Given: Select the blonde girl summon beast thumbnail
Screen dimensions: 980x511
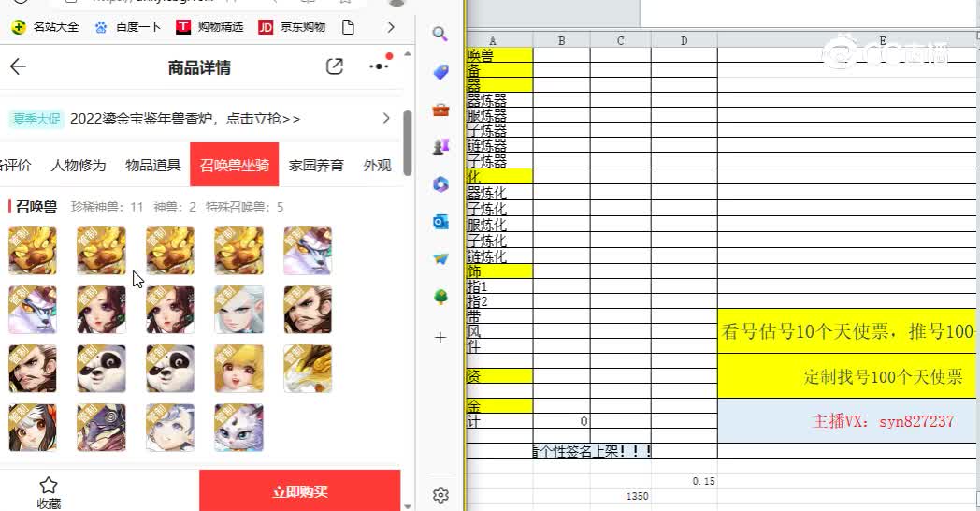Looking at the screenshot, I should point(238,369).
